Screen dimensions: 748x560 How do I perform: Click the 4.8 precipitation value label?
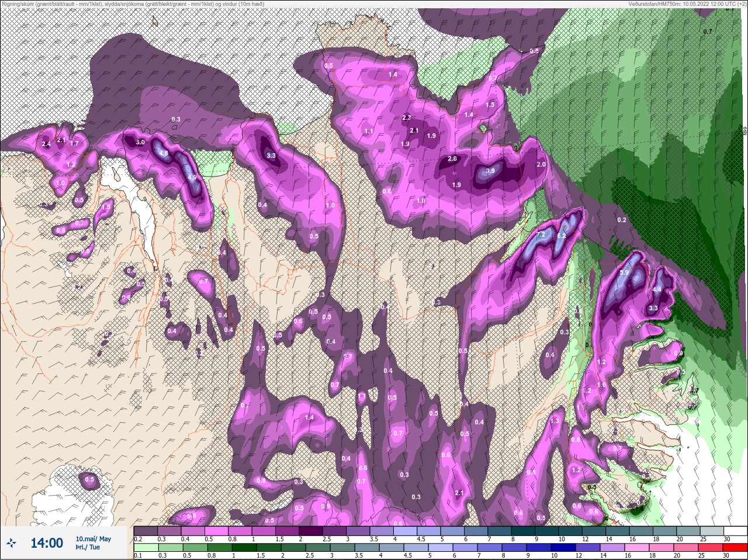coord(164,153)
